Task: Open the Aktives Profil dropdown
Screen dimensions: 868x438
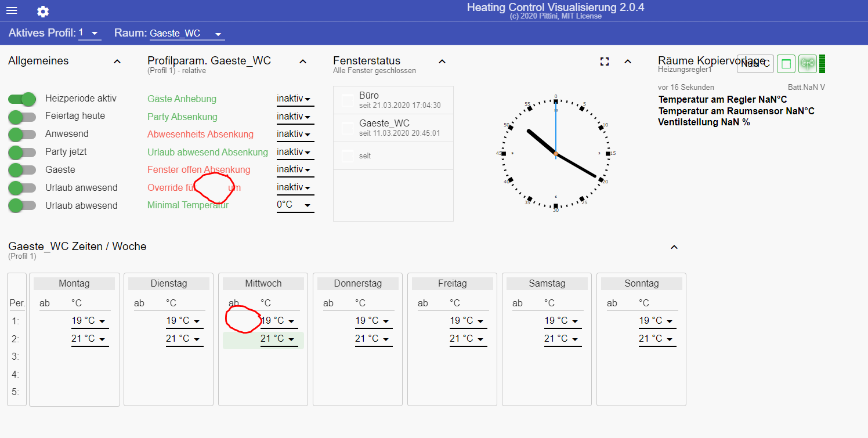Action: (90, 34)
